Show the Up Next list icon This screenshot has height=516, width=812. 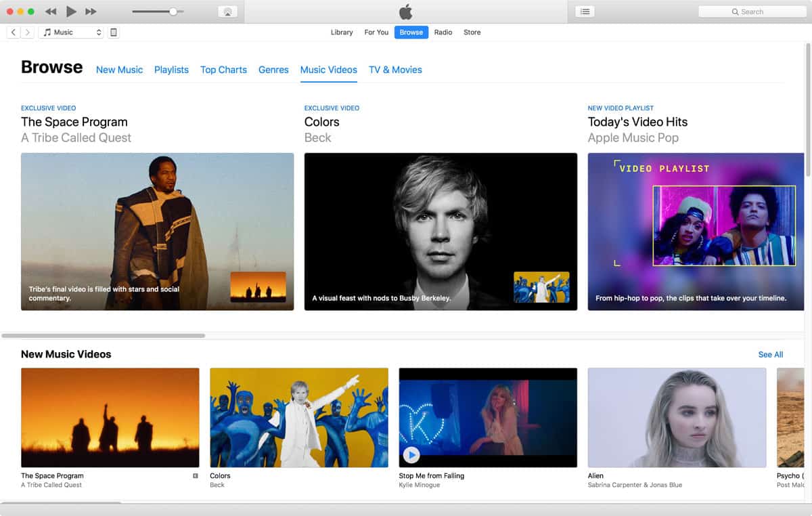point(585,12)
